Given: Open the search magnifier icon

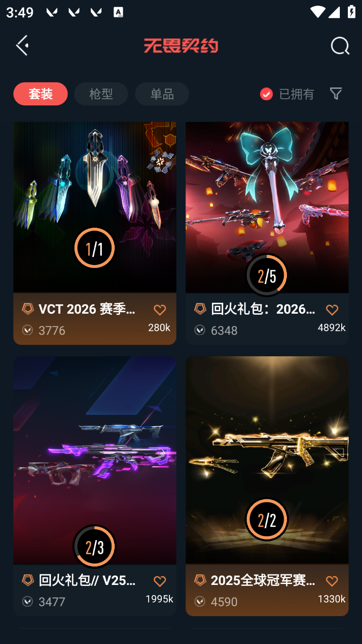Looking at the screenshot, I should pyautogui.click(x=340, y=46).
